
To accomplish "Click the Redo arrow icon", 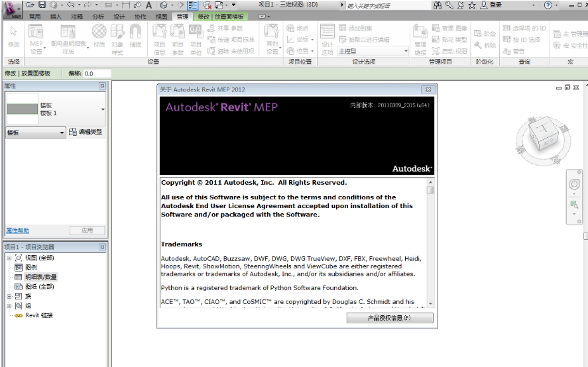I will (88, 5).
